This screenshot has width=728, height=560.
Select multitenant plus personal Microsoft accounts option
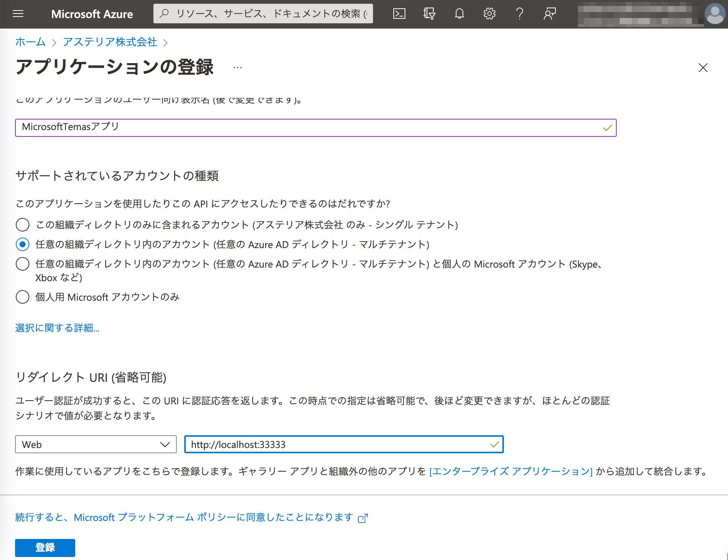click(x=23, y=264)
